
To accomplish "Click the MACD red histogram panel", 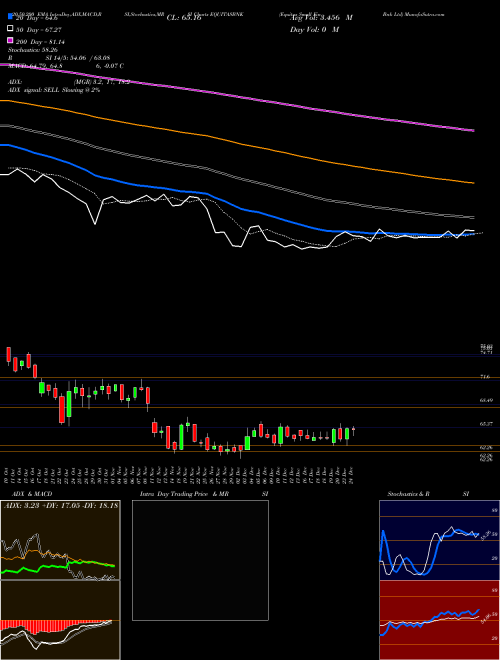I will [60, 620].
